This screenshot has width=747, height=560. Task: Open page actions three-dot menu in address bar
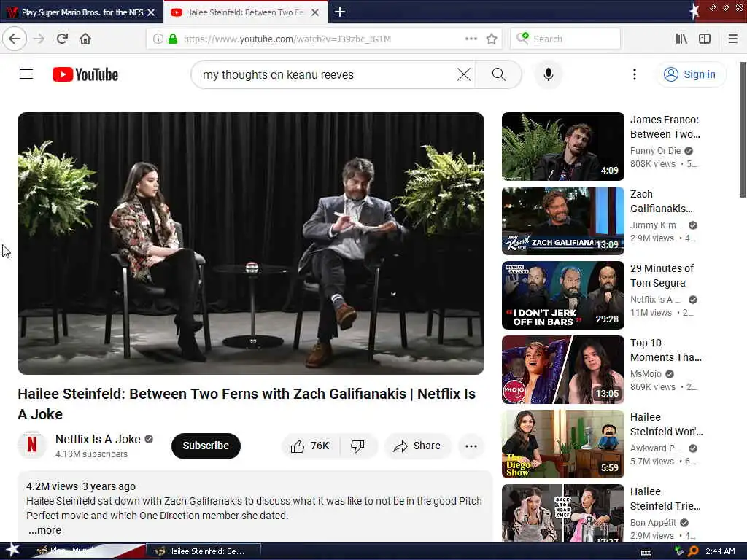tap(471, 39)
